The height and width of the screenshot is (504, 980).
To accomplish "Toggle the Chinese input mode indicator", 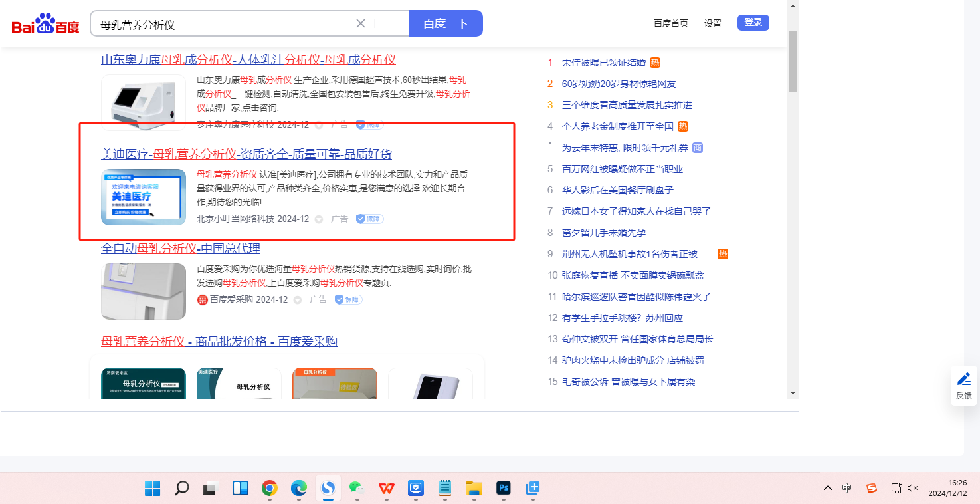I will pyautogui.click(x=846, y=488).
